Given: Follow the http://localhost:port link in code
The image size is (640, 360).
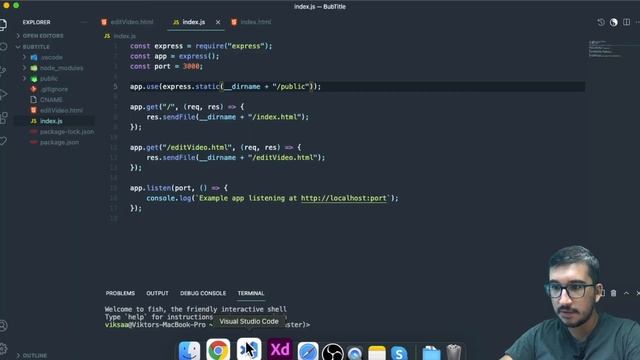Looking at the screenshot, I should pyautogui.click(x=344, y=198).
